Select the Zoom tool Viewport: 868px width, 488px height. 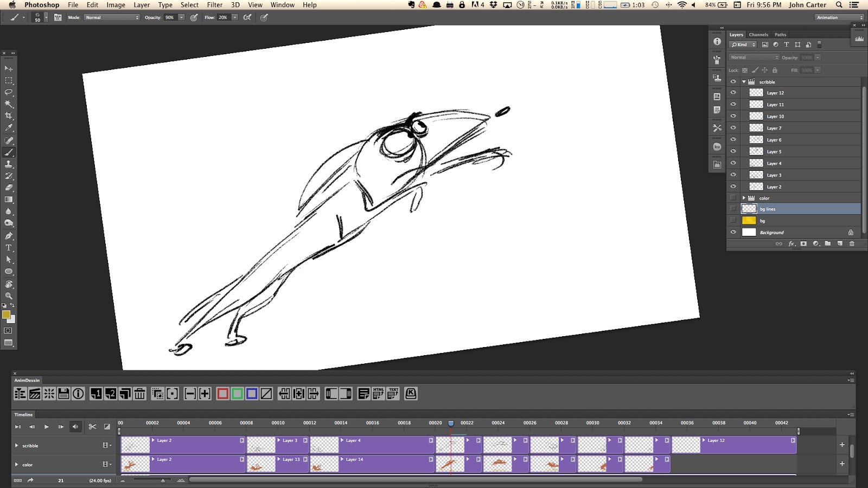click(x=9, y=296)
